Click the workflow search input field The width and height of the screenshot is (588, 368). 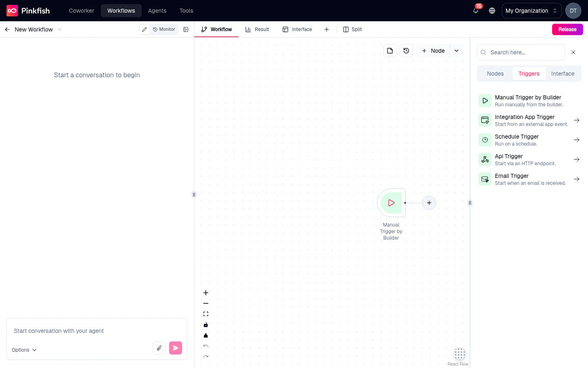click(521, 52)
